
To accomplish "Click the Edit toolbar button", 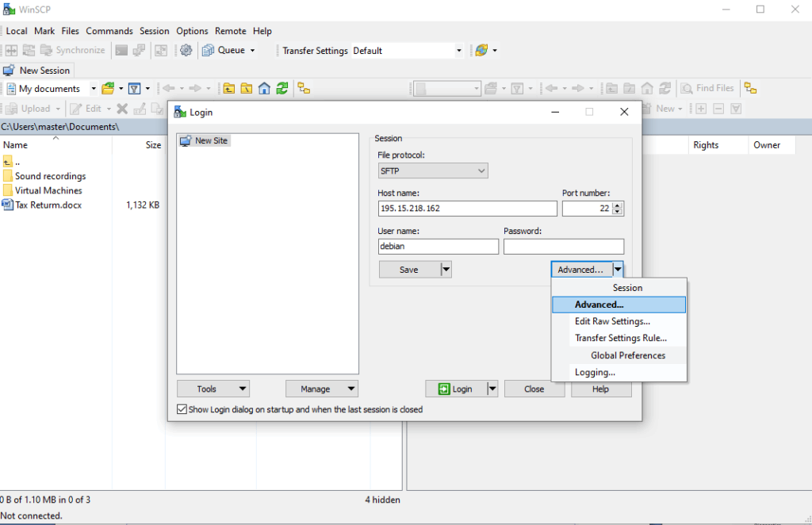I will (86, 109).
